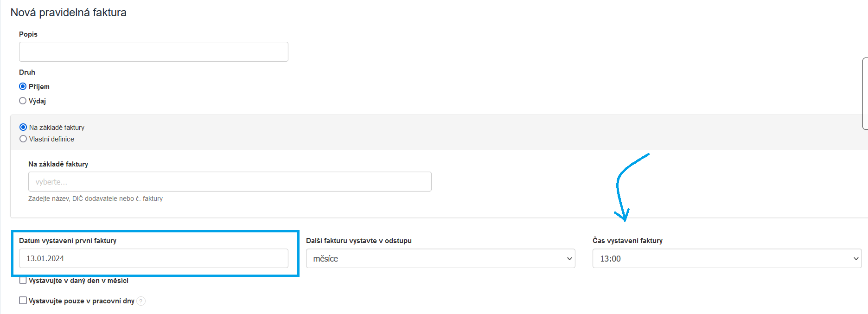Click the Čas vystavení faktury label text
This screenshot has height=314, width=868.
pos(627,241)
